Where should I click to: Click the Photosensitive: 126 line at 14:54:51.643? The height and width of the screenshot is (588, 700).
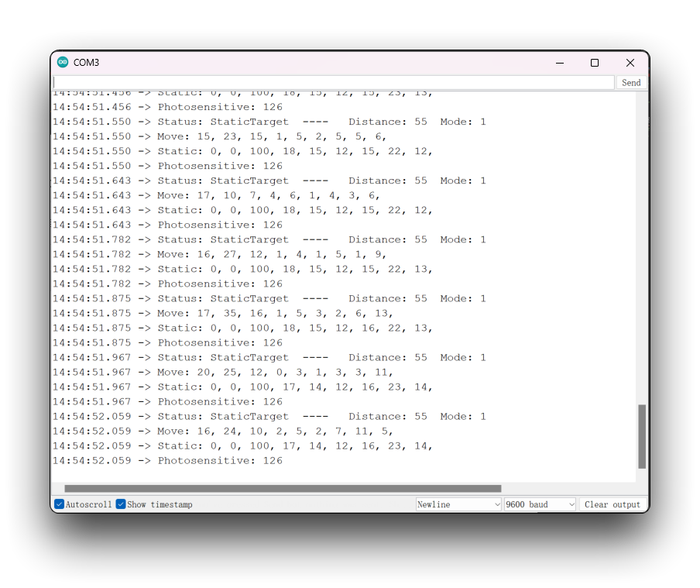click(x=167, y=225)
